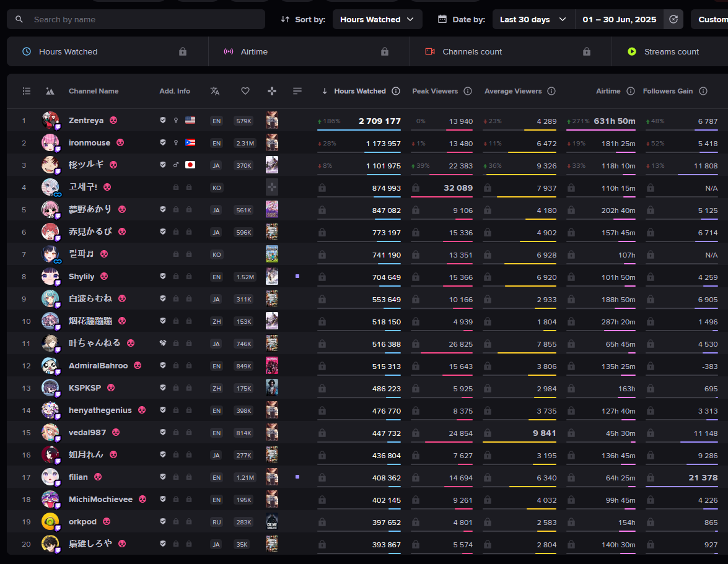The image size is (728, 564).
Task: Click the list view icon in table header
Action: [x=27, y=92]
